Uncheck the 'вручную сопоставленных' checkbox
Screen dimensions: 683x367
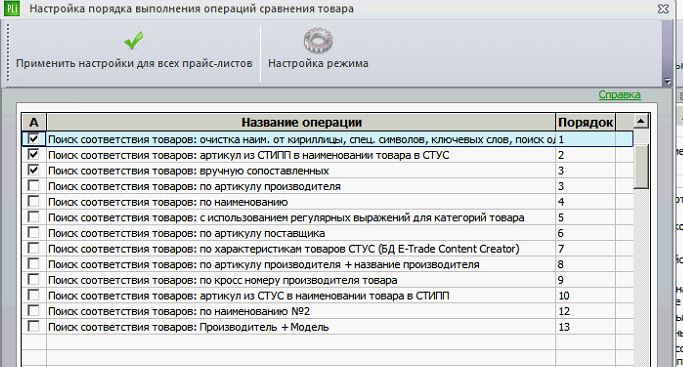point(33,170)
